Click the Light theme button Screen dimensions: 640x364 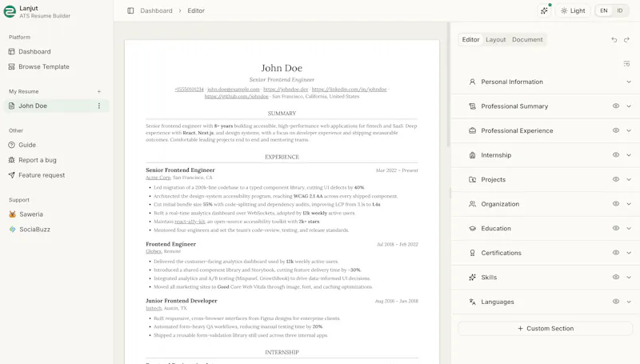click(x=573, y=10)
